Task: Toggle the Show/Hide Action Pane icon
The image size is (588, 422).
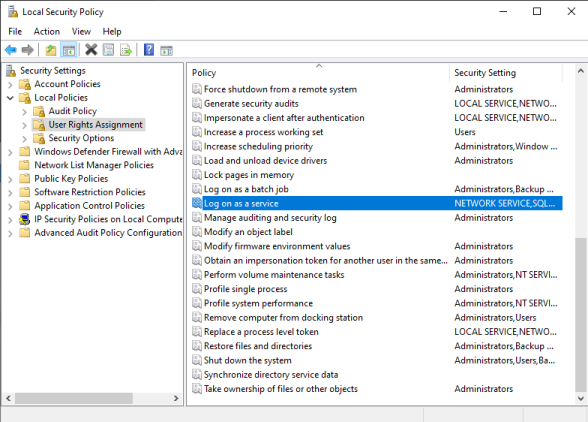Action: (x=166, y=50)
